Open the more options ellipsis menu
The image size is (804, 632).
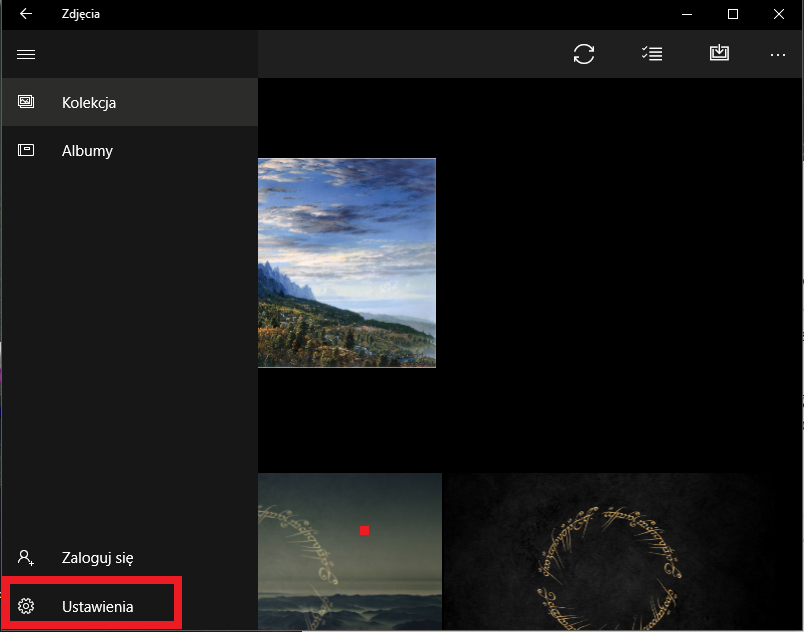[x=777, y=54]
